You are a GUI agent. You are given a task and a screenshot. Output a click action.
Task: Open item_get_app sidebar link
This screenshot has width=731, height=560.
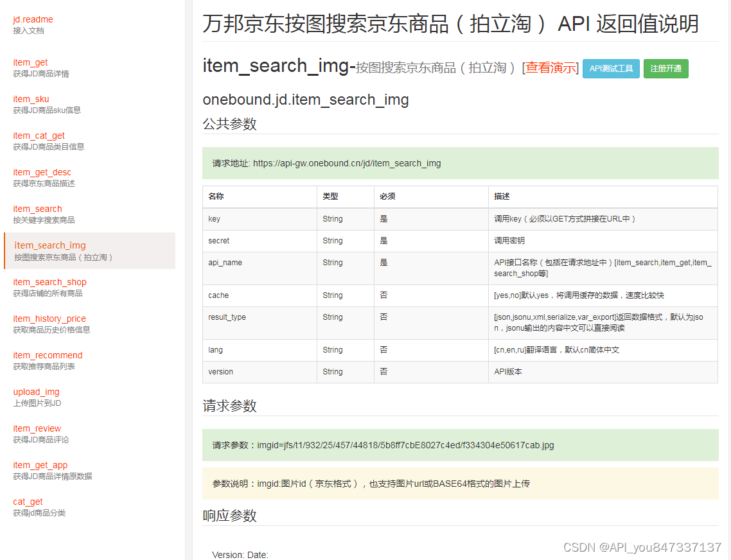40,466
